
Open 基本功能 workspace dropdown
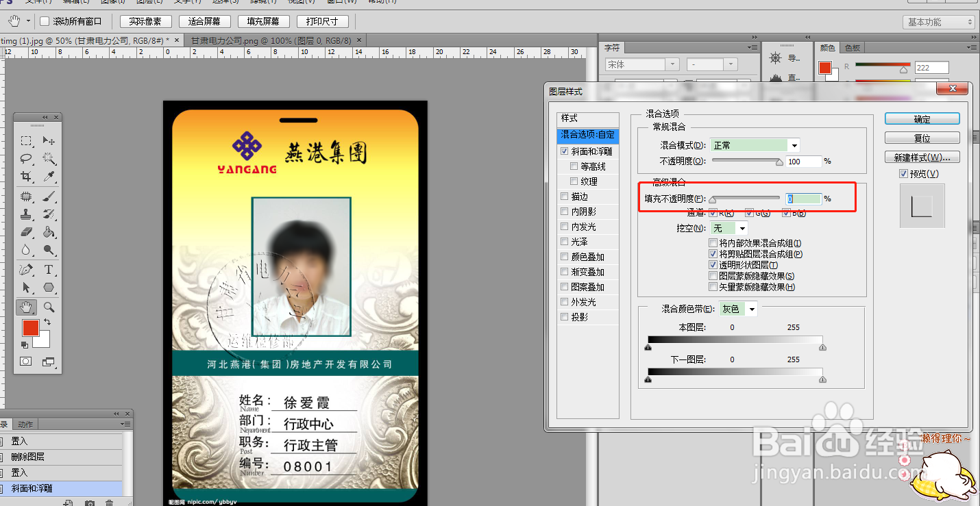tap(940, 23)
